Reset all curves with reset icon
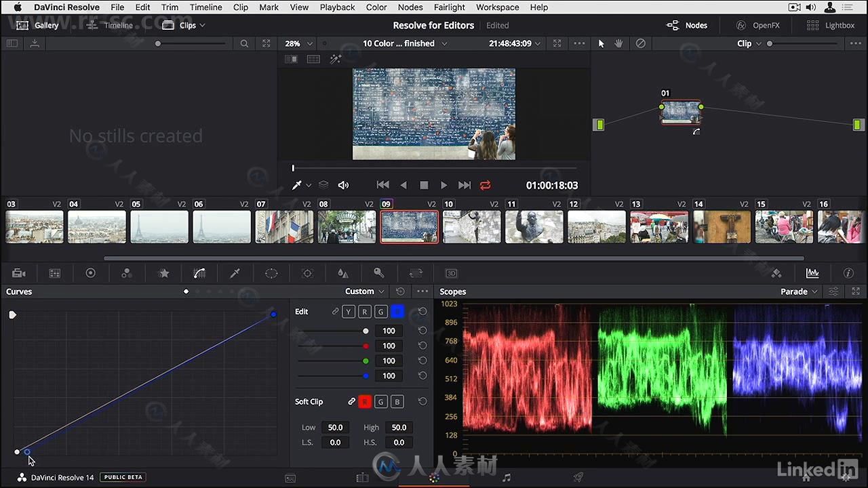This screenshot has width=868, height=488. [x=400, y=291]
